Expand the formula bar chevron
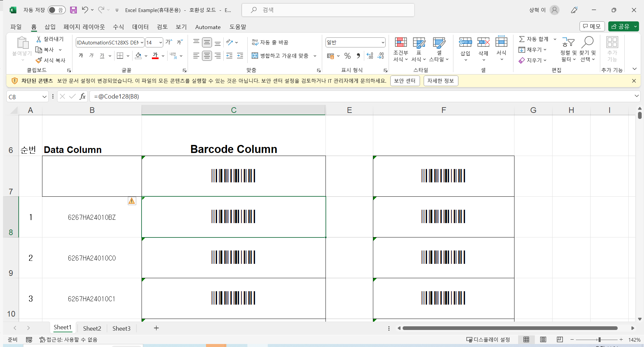 tap(636, 96)
